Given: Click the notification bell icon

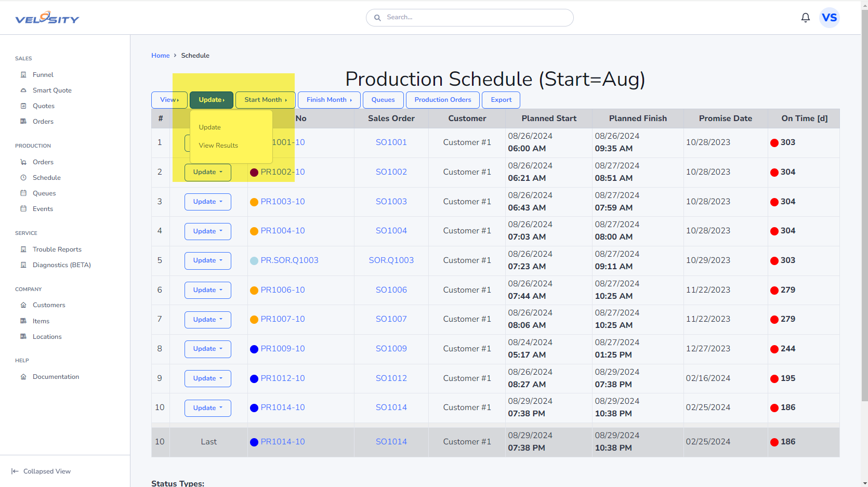Looking at the screenshot, I should pyautogui.click(x=805, y=18).
